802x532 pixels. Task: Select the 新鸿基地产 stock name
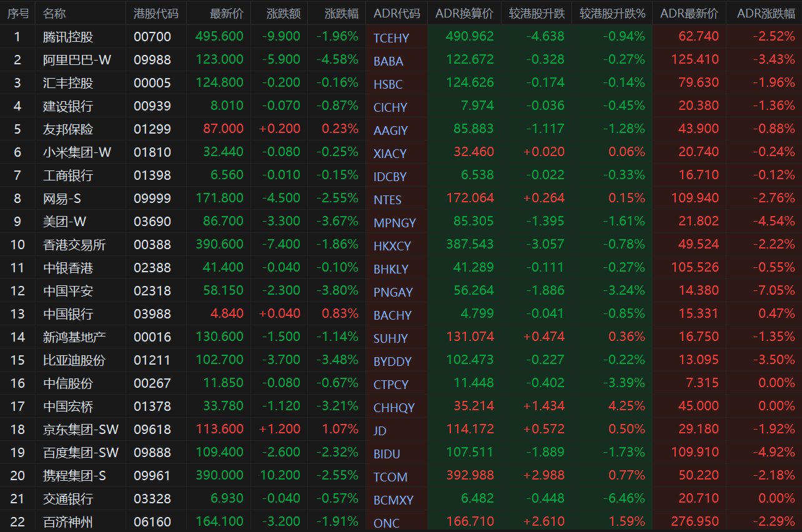74,337
